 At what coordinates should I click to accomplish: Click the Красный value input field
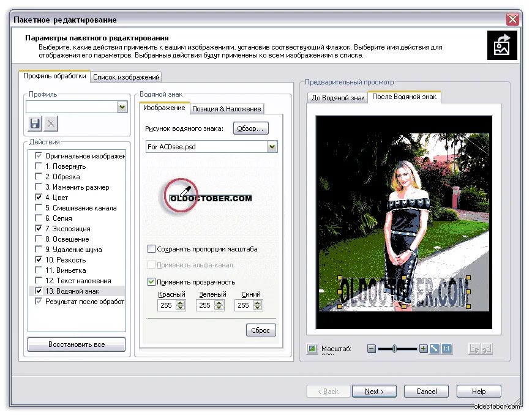(x=167, y=305)
